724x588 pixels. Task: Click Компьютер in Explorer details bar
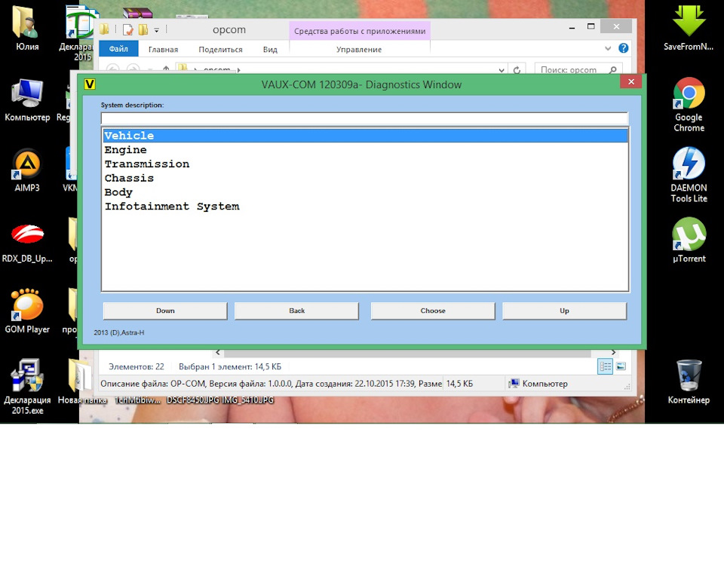pyautogui.click(x=538, y=384)
